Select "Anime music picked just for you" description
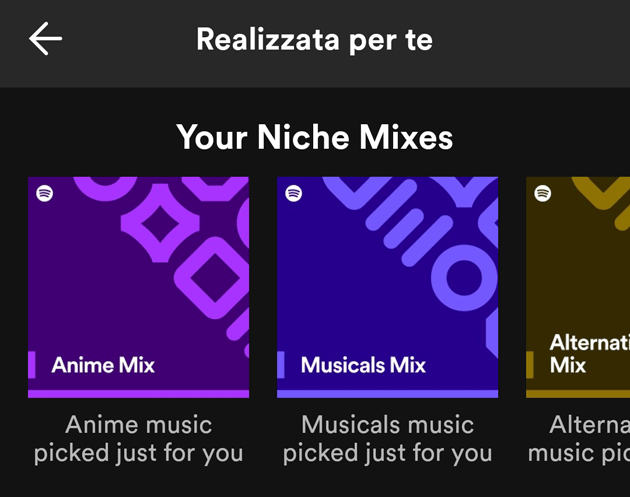 (138, 439)
